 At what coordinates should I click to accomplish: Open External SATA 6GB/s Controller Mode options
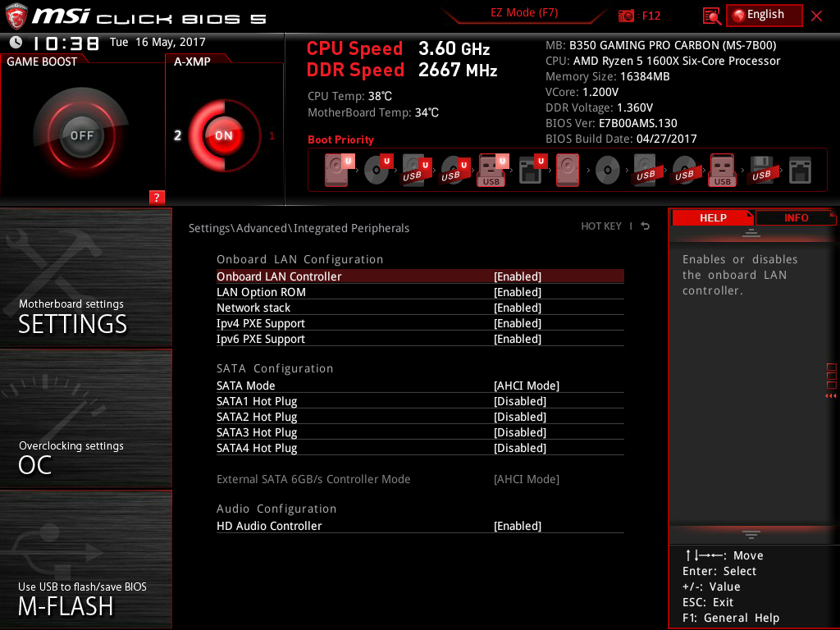pyautogui.click(x=420, y=479)
